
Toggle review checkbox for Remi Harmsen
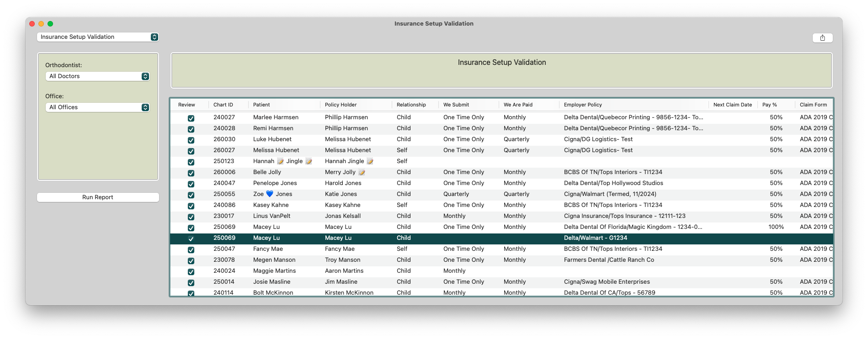point(191,129)
